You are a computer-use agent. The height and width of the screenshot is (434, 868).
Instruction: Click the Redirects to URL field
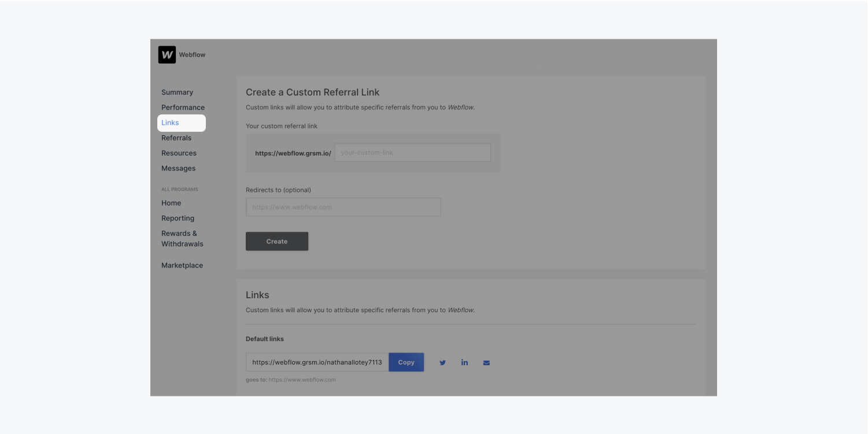[343, 207]
